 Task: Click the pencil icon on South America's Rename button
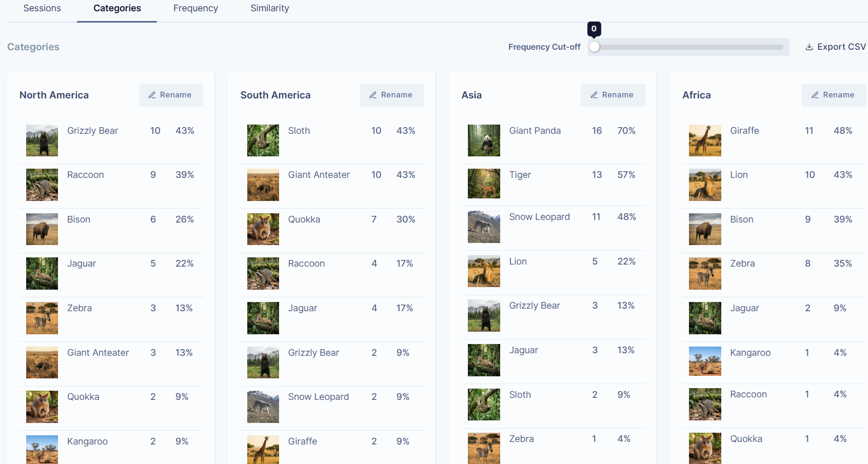coord(373,95)
